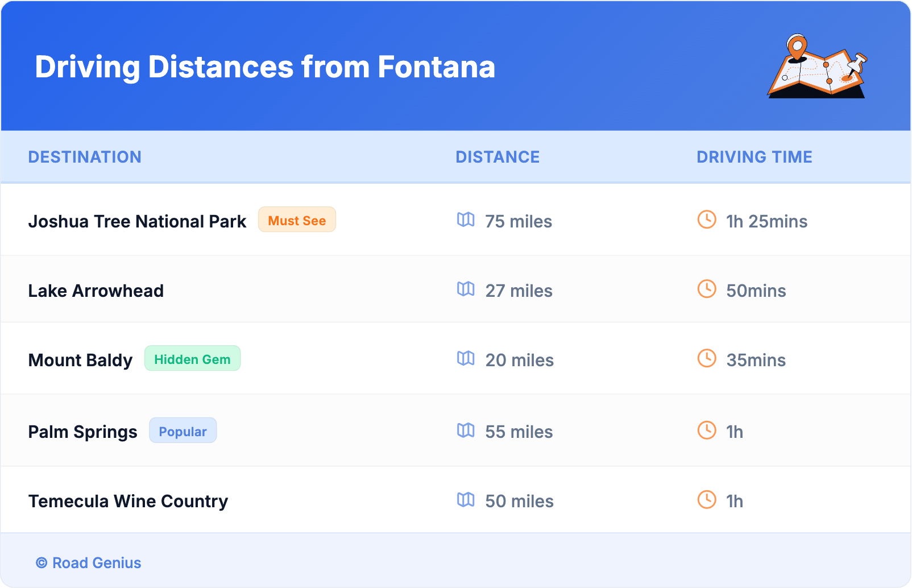Click the map illustration in the header
The width and height of the screenshot is (912, 588).
tap(817, 67)
